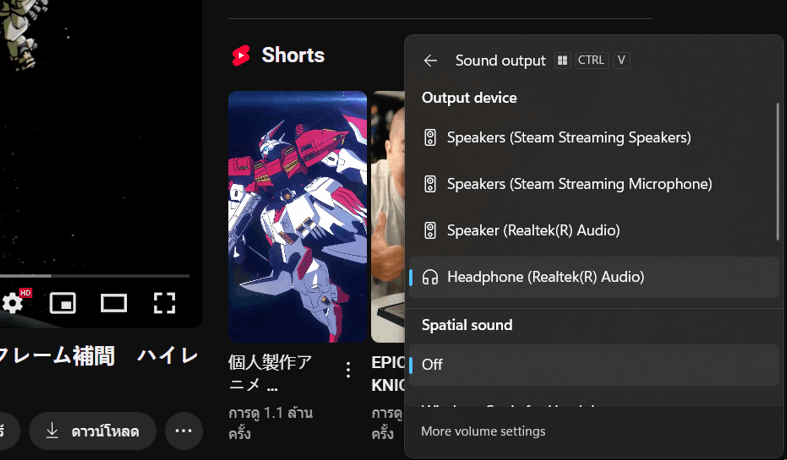Image resolution: width=787 pixels, height=460 pixels.
Task: Go back from Sound output panel
Action: click(430, 61)
